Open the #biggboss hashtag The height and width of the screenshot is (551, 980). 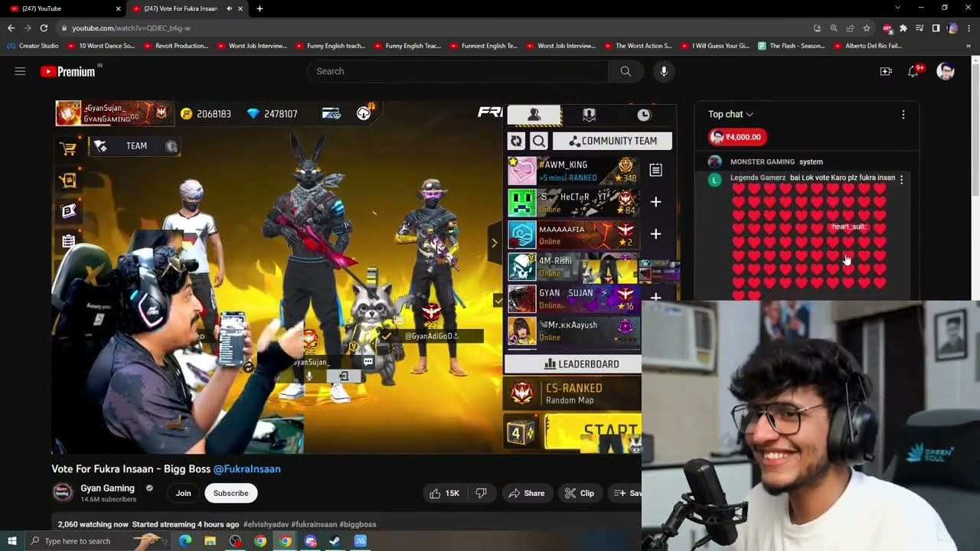point(357,524)
